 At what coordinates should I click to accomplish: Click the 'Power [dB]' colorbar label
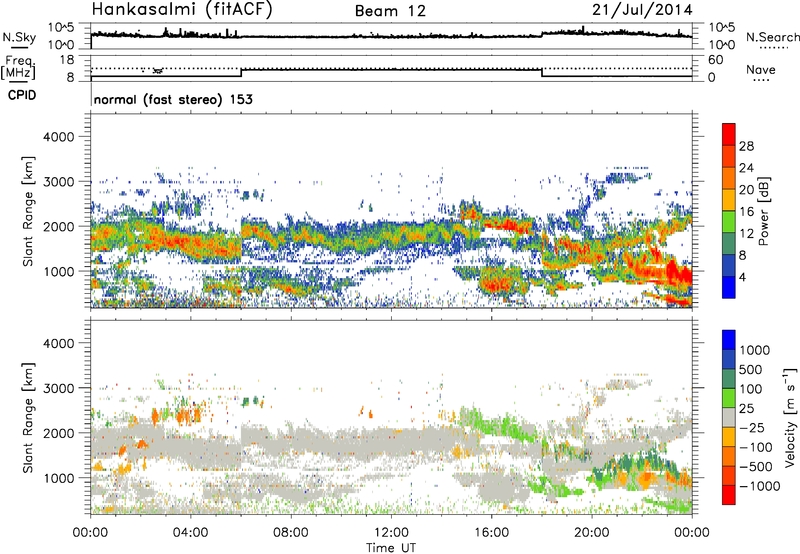[763, 211]
